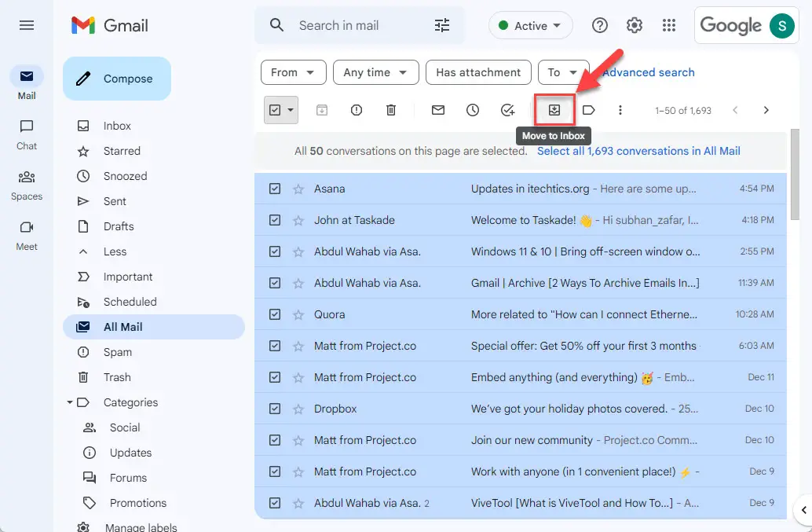Go to next page of conversations
Viewport: 812px width, 532px height.
pyautogui.click(x=766, y=110)
